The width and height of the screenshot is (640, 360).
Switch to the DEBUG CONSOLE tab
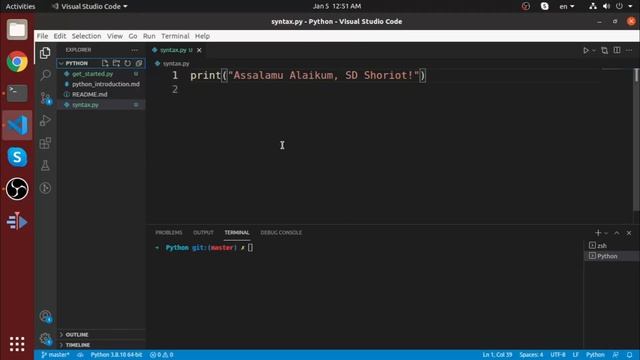(x=281, y=233)
